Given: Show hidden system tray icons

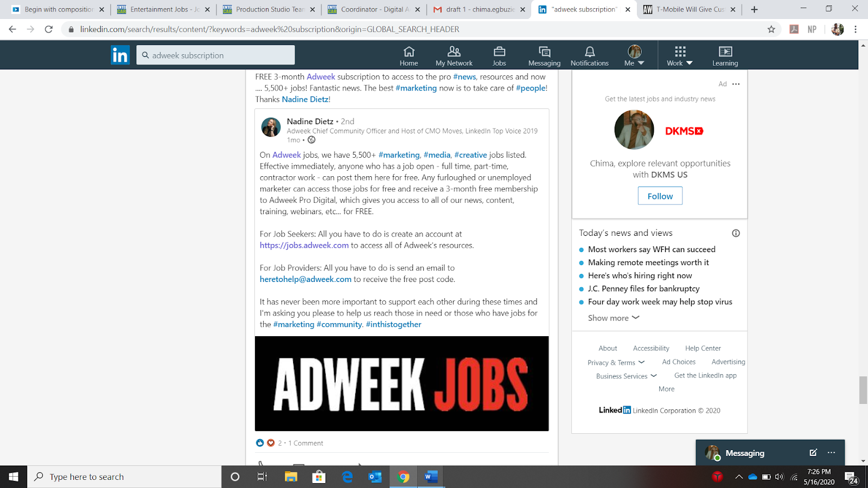Looking at the screenshot, I should pyautogui.click(x=739, y=477).
